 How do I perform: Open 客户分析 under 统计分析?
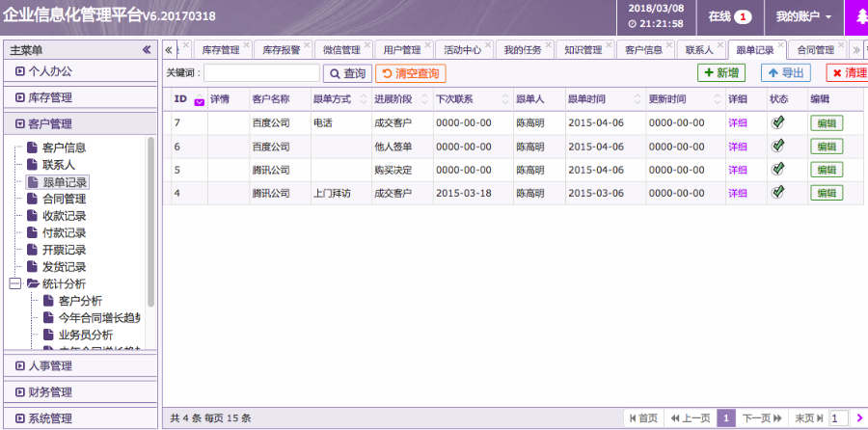(80, 301)
